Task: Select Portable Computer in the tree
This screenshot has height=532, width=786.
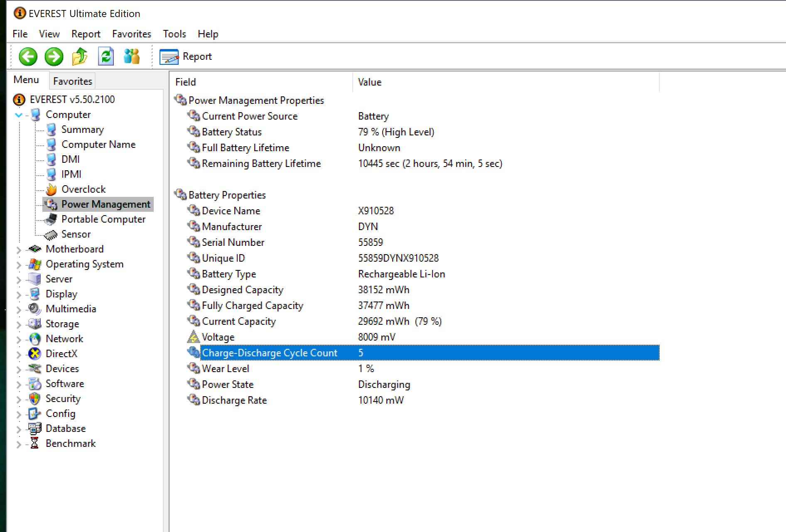Action: (x=103, y=219)
